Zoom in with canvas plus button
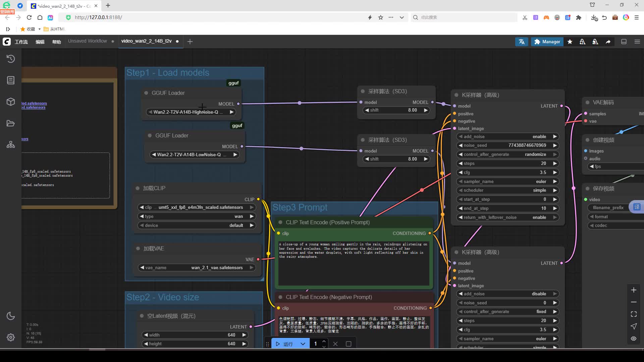The width and height of the screenshot is (644, 362). [634, 290]
